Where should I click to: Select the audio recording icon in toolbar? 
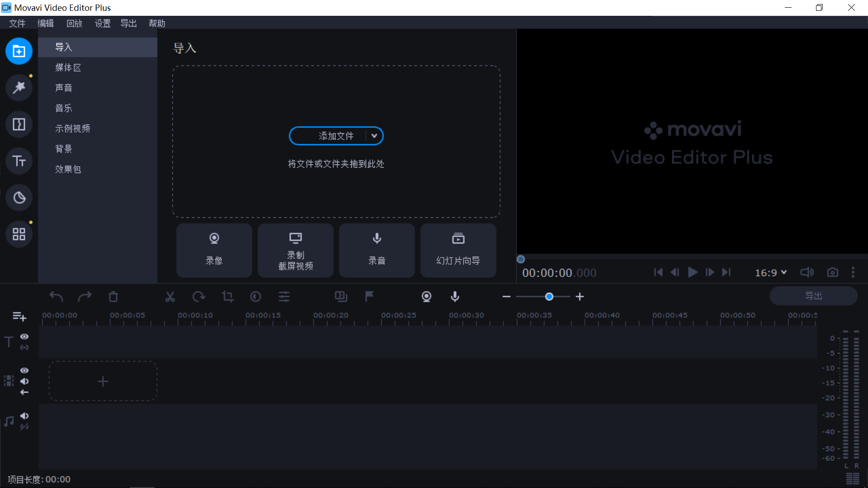pyautogui.click(x=455, y=297)
